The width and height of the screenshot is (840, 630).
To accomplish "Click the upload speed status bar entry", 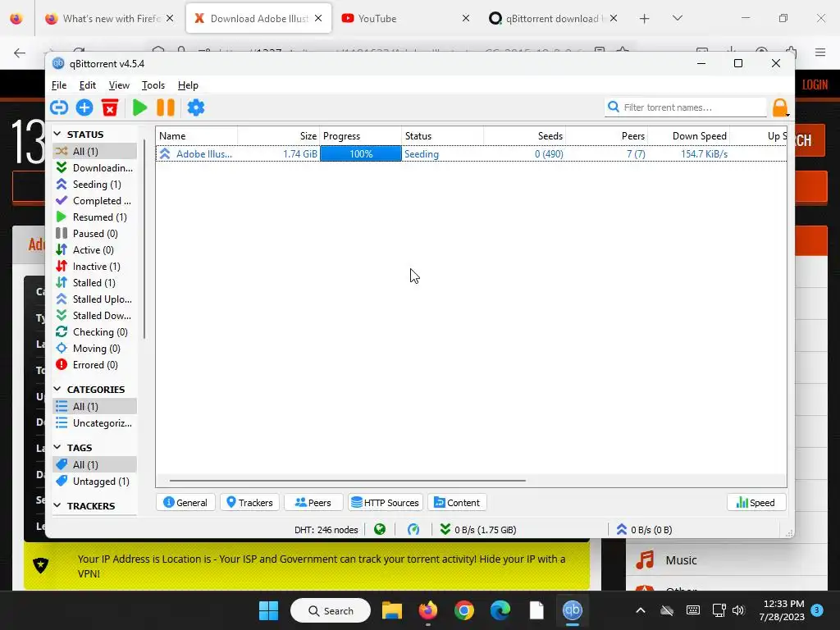I will click(x=645, y=530).
